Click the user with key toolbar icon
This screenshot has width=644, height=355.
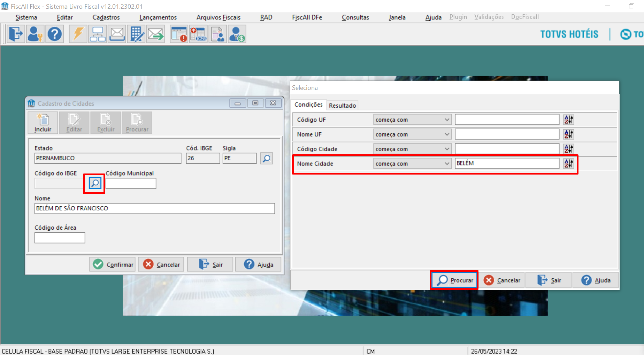point(35,34)
